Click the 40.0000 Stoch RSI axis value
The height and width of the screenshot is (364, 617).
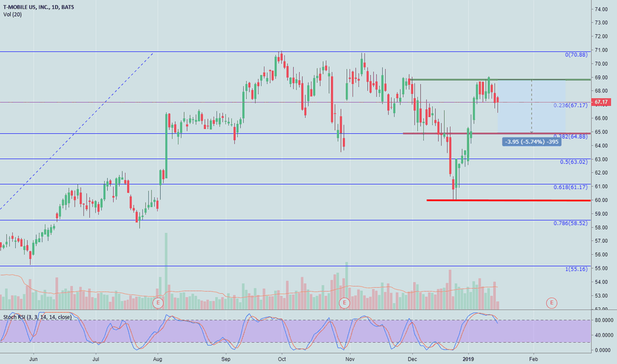pos(602,336)
